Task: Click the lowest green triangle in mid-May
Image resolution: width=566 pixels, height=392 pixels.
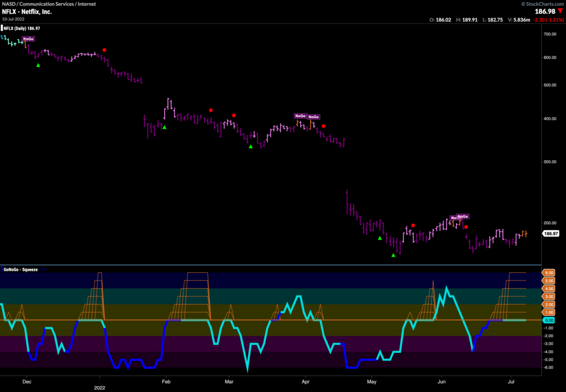Action: click(x=394, y=255)
